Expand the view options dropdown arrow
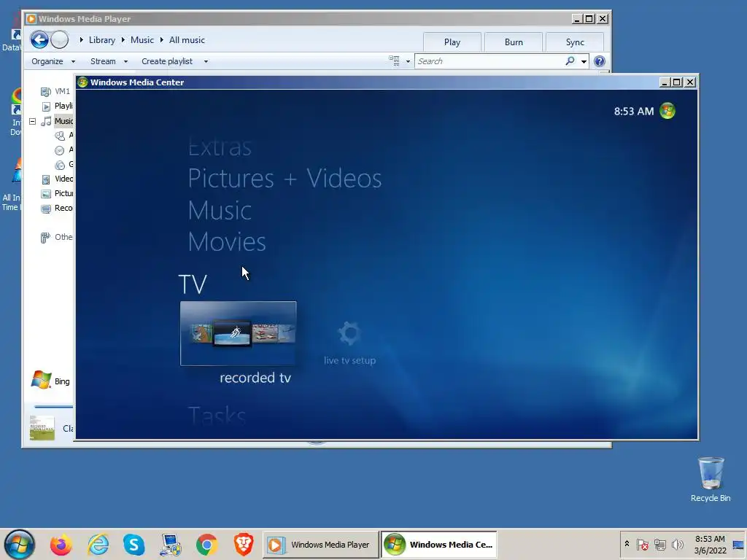This screenshot has width=747, height=560. [x=408, y=61]
